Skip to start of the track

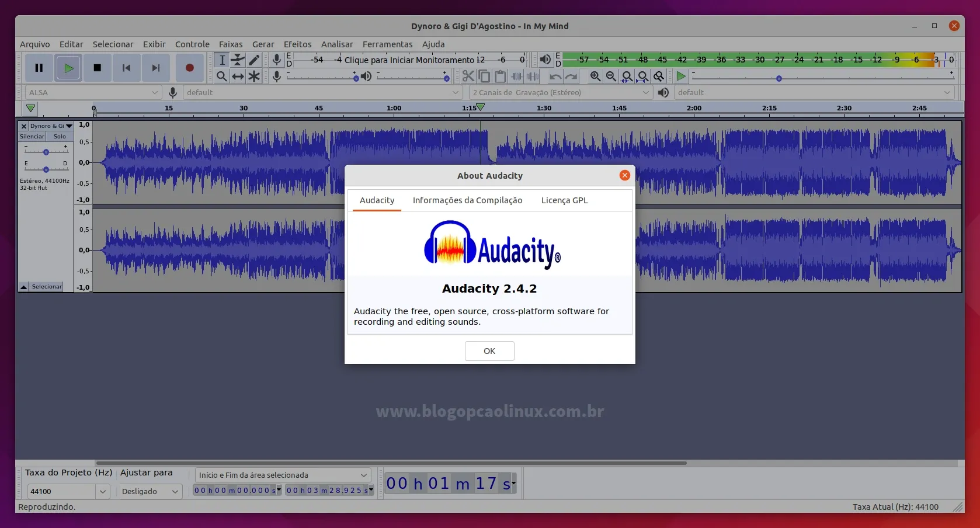pyautogui.click(x=126, y=68)
